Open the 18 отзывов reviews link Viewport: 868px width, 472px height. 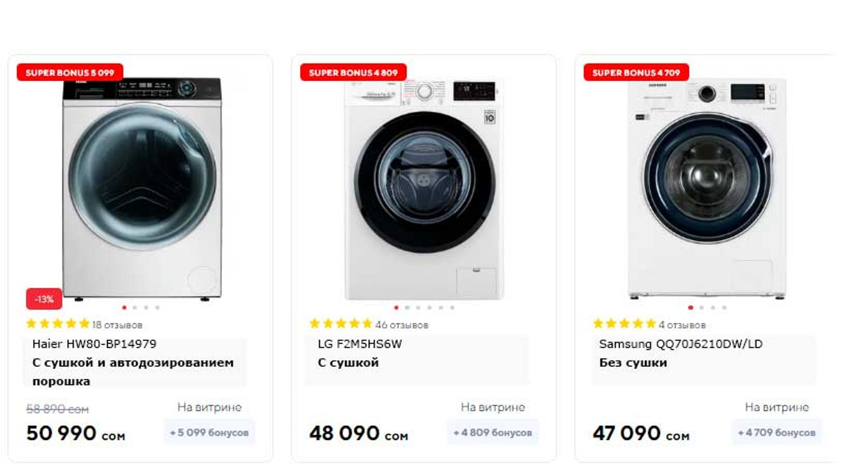click(x=117, y=325)
